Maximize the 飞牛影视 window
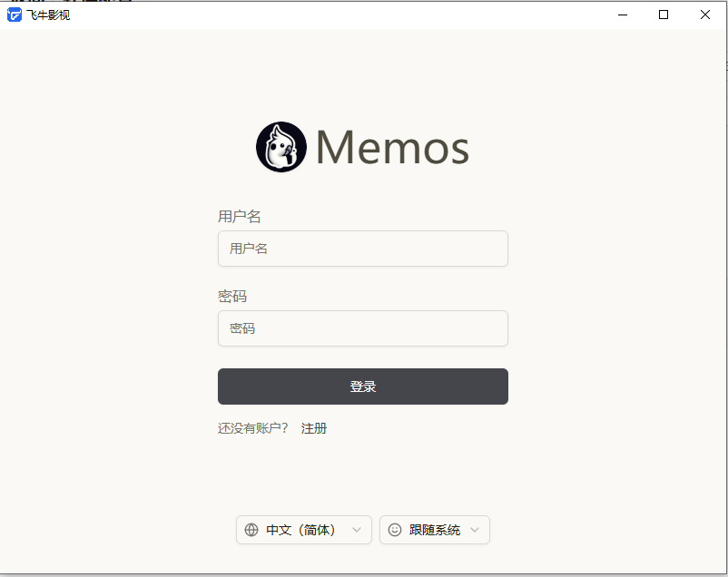This screenshot has width=728, height=577. 664,15
